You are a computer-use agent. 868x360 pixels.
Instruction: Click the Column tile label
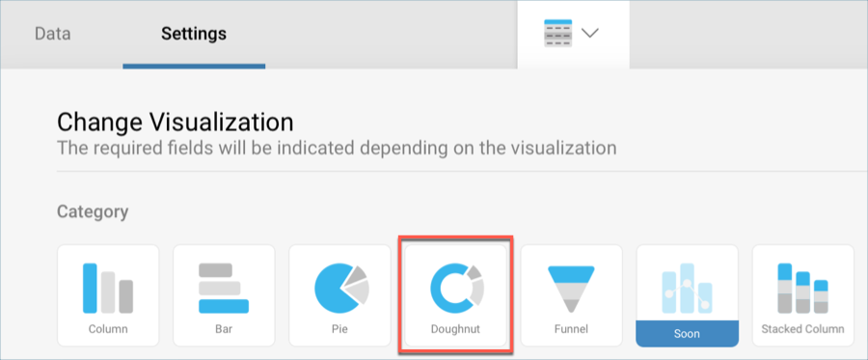(108, 329)
